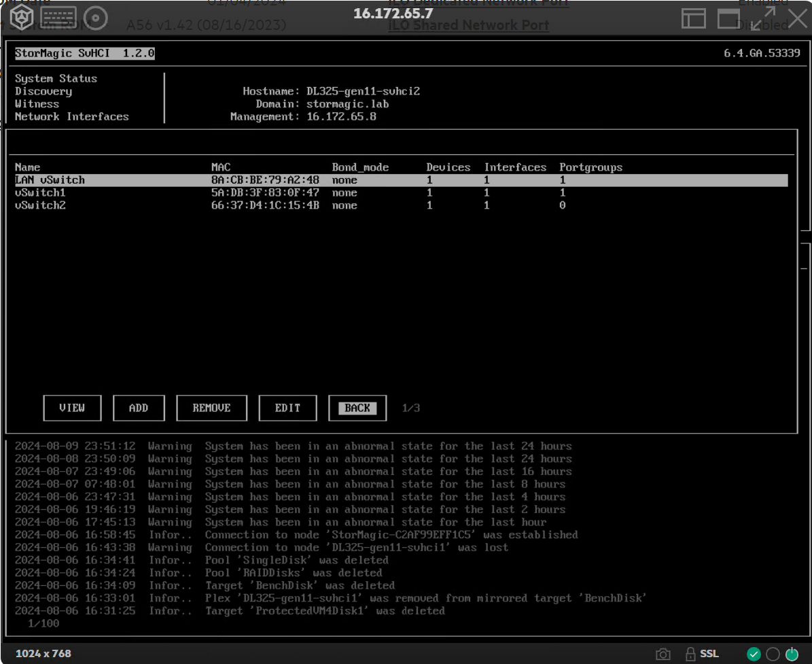Click log entry Target 'ProtectedVM4Disk1' was deleted
The width and height of the screenshot is (812, 664).
(x=230, y=611)
